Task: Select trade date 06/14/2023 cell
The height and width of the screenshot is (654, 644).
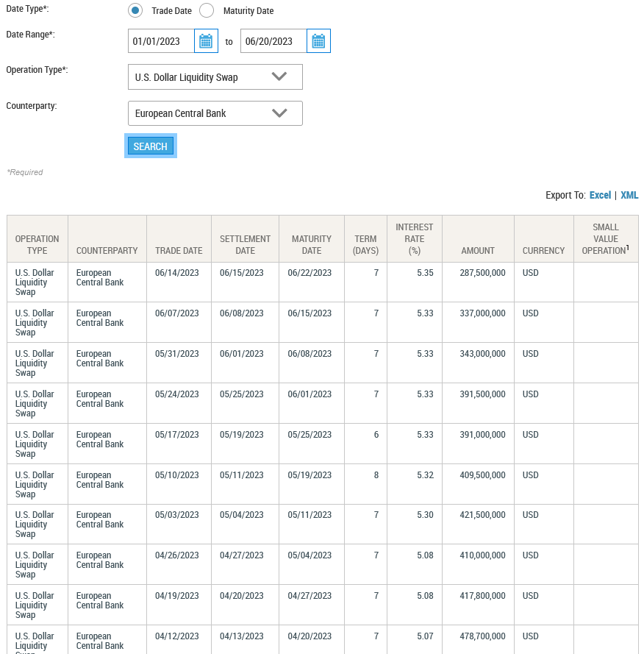Action: tap(179, 282)
